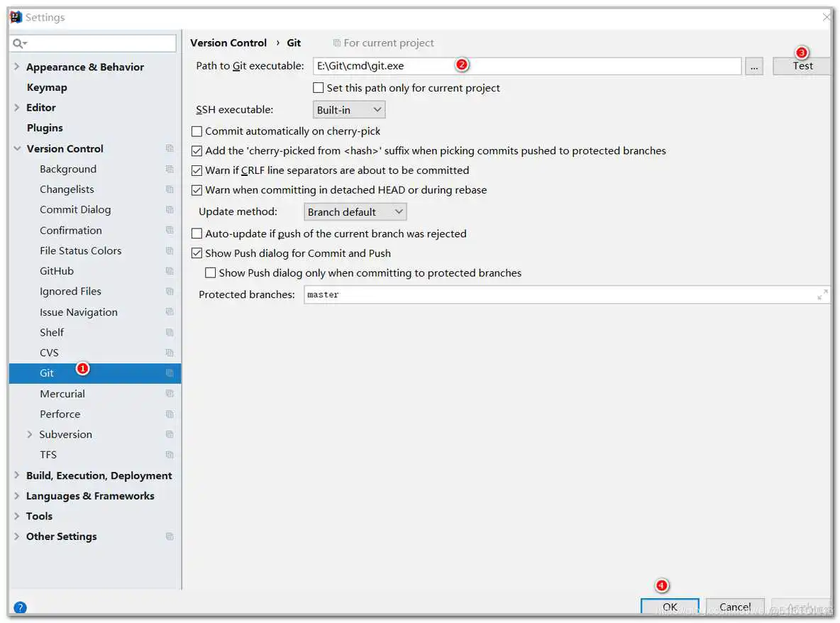The width and height of the screenshot is (840, 623).
Task: Disable Warn if CRLF line separators checkbox
Action: coord(197,170)
